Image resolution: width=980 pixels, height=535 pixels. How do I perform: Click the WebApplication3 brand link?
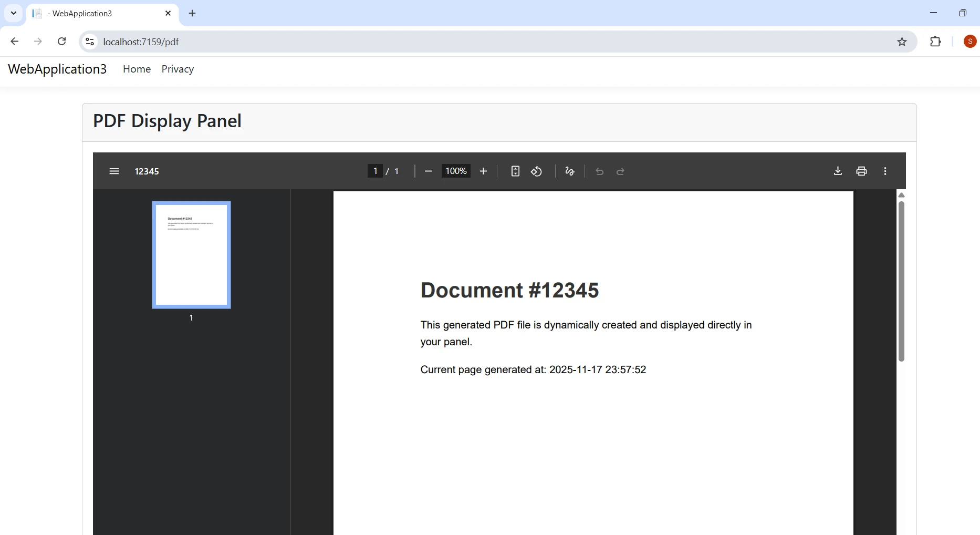pos(57,69)
